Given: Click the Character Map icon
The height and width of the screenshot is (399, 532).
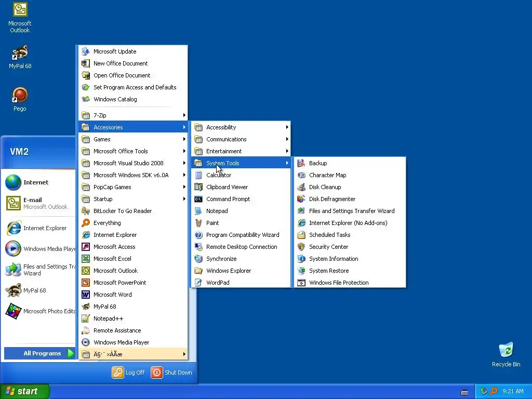Looking at the screenshot, I should (301, 175).
